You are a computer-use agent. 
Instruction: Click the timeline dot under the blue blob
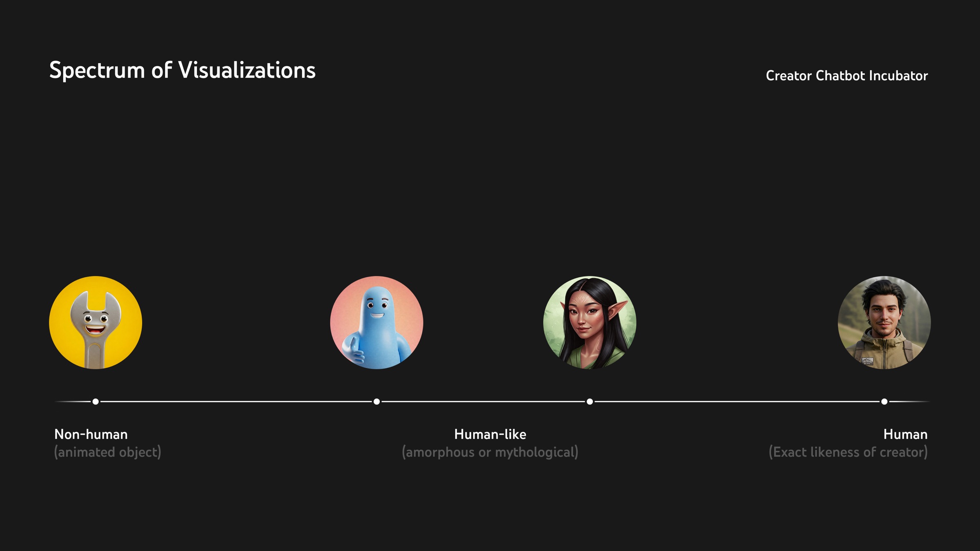click(376, 402)
